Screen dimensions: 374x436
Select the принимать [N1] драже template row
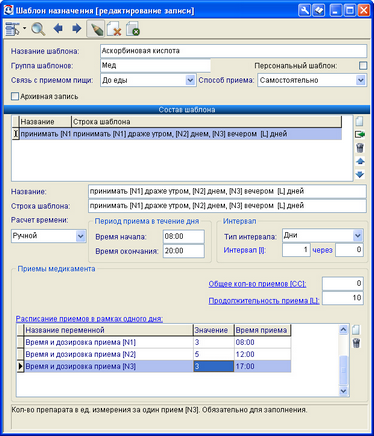177,134
